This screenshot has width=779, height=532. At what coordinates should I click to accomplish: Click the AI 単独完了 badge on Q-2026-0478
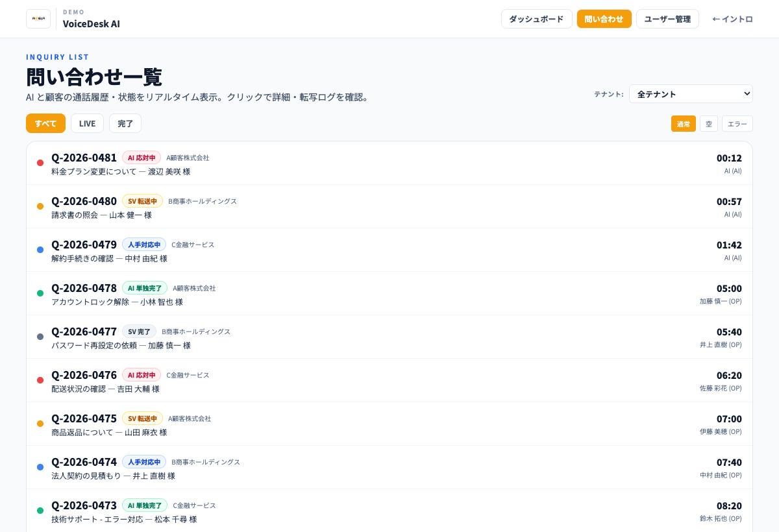145,288
